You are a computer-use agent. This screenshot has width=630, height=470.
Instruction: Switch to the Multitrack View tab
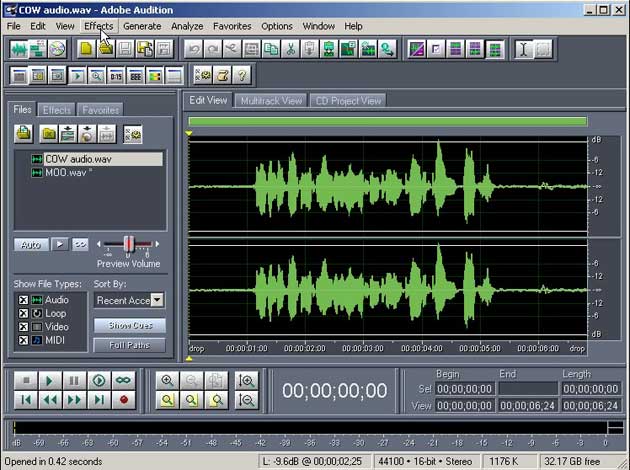click(x=271, y=101)
